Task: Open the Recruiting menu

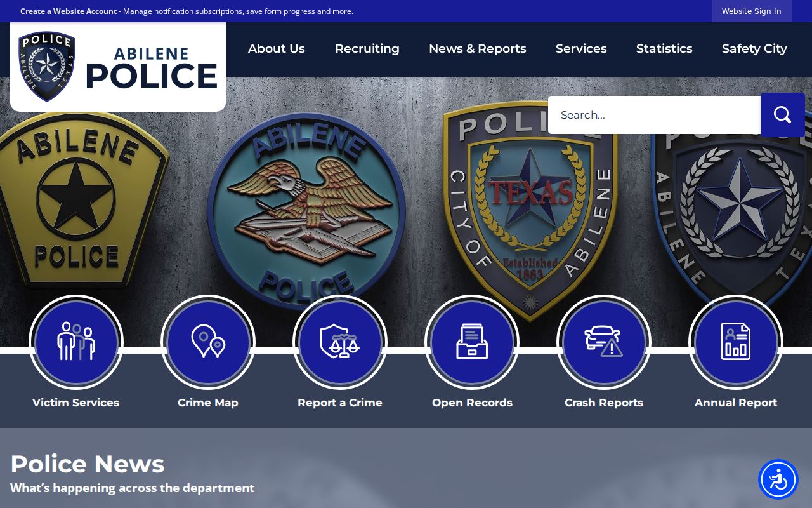Action: click(x=367, y=49)
